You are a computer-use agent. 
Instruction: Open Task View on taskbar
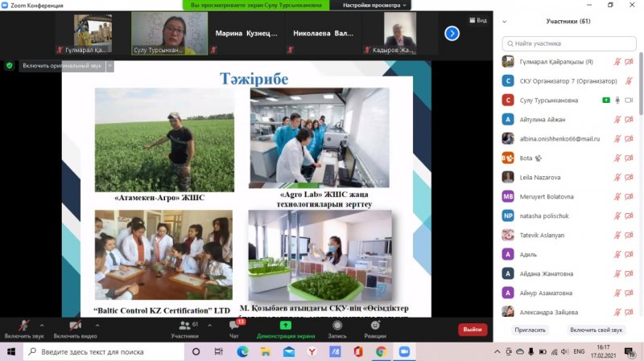(x=218, y=351)
